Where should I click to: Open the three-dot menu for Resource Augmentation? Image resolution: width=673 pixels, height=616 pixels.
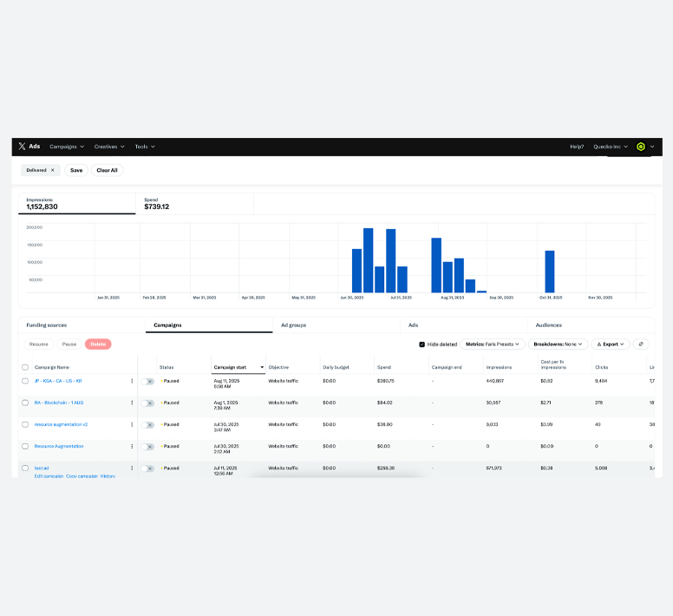[132, 446]
